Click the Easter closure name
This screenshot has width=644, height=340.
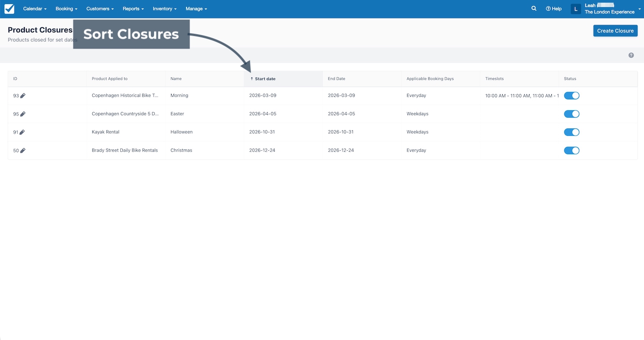click(177, 114)
